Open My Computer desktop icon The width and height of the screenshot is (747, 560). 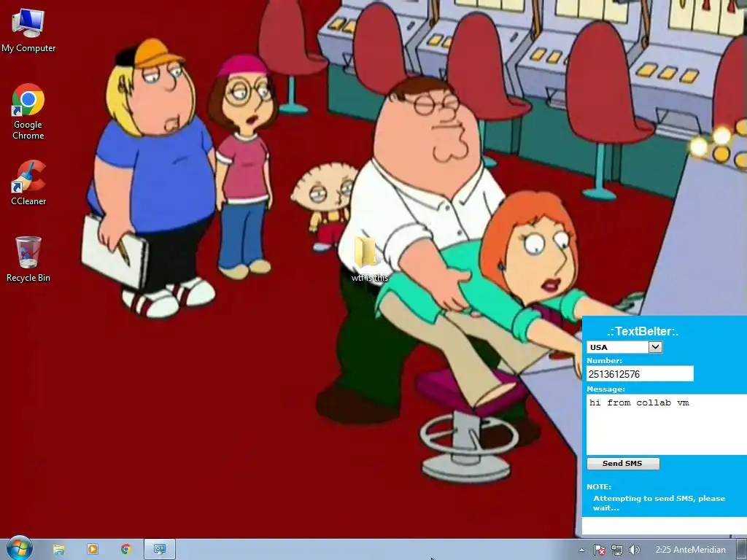[28, 31]
